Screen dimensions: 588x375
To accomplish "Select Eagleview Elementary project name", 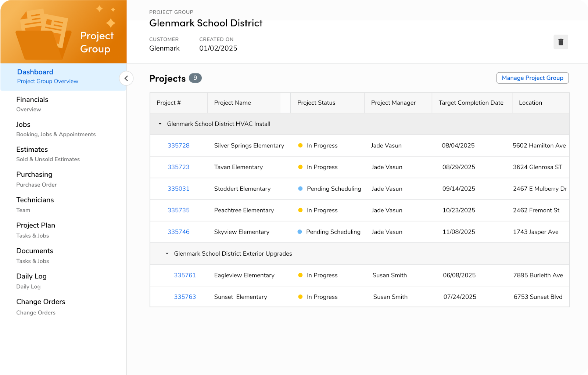I will click(244, 275).
